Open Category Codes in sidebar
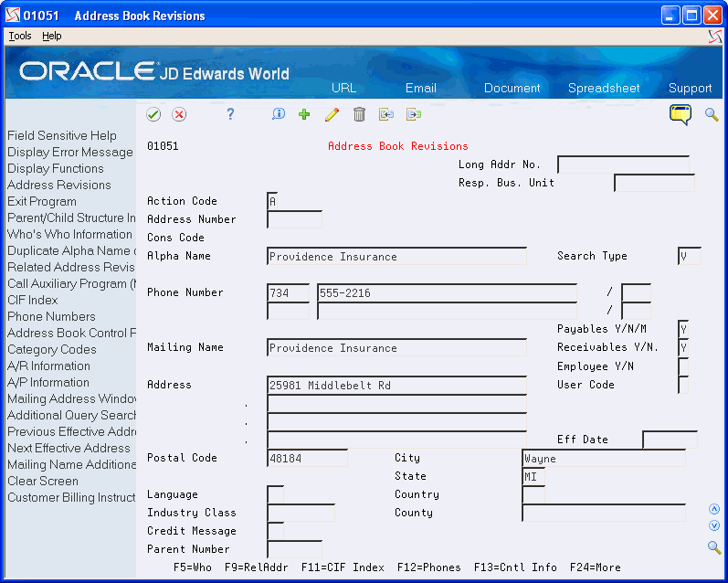 coord(51,349)
